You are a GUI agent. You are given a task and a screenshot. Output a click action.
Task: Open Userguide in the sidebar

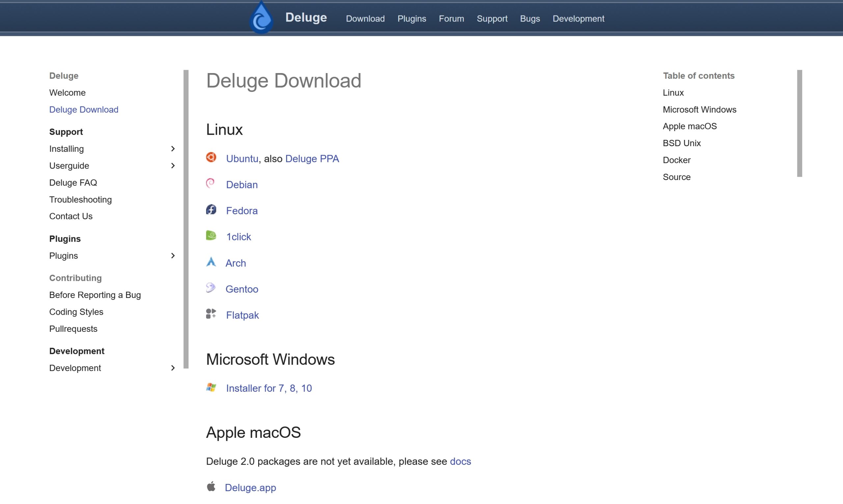click(69, 166)
